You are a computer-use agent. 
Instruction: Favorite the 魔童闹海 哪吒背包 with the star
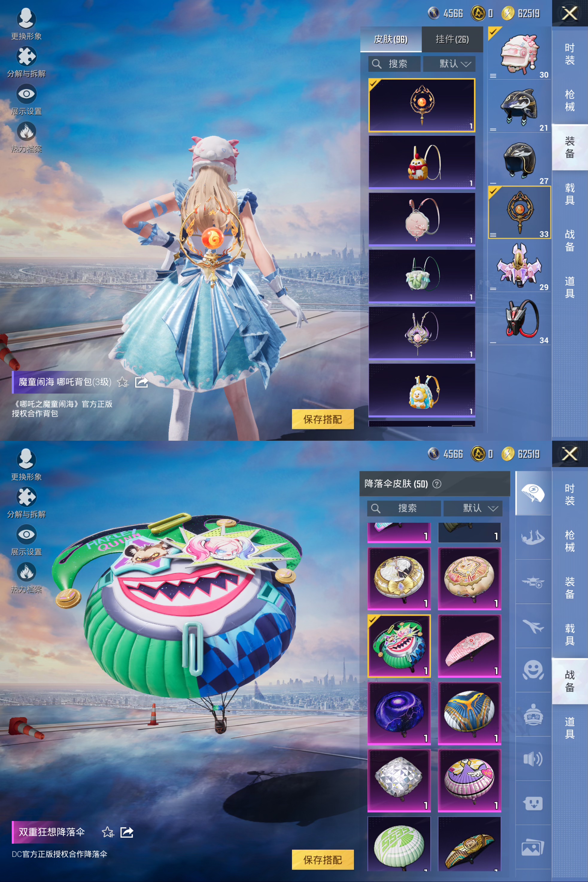tap(123, 382)
